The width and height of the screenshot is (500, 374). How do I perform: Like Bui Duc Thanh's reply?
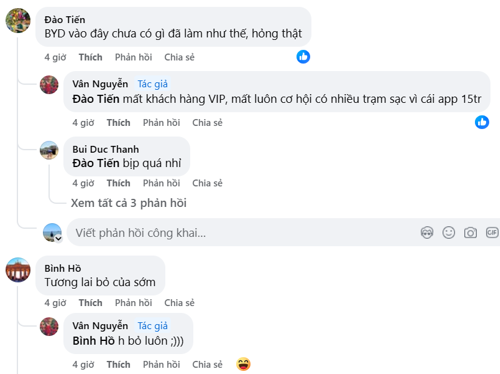(x=118, y=183)
